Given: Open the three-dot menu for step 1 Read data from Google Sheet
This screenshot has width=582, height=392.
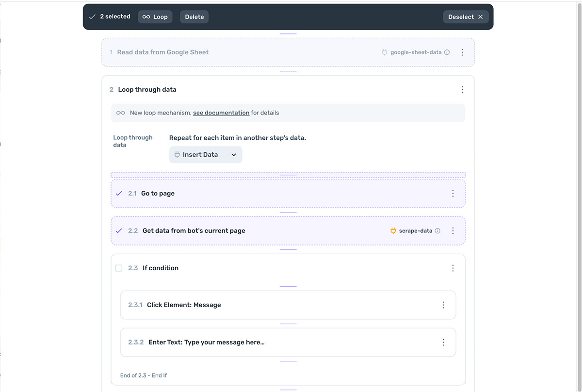Looking at the screenshot, I should click(x=462, y=52).
